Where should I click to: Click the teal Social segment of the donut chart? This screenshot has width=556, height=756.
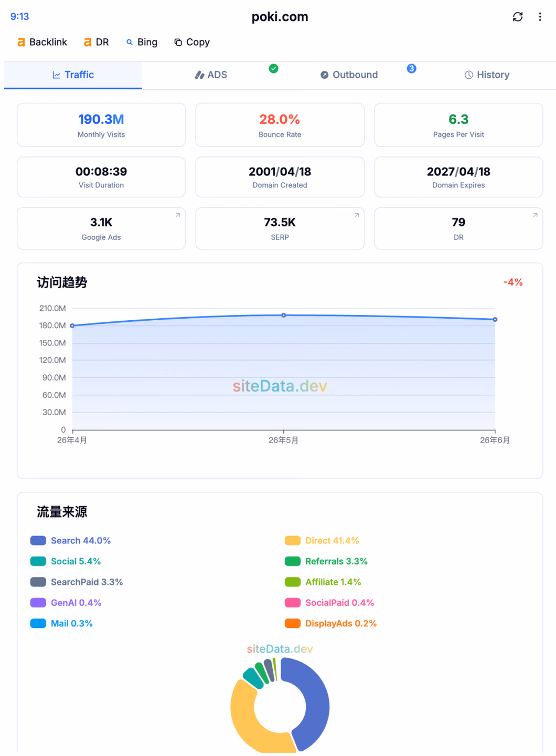253,678
